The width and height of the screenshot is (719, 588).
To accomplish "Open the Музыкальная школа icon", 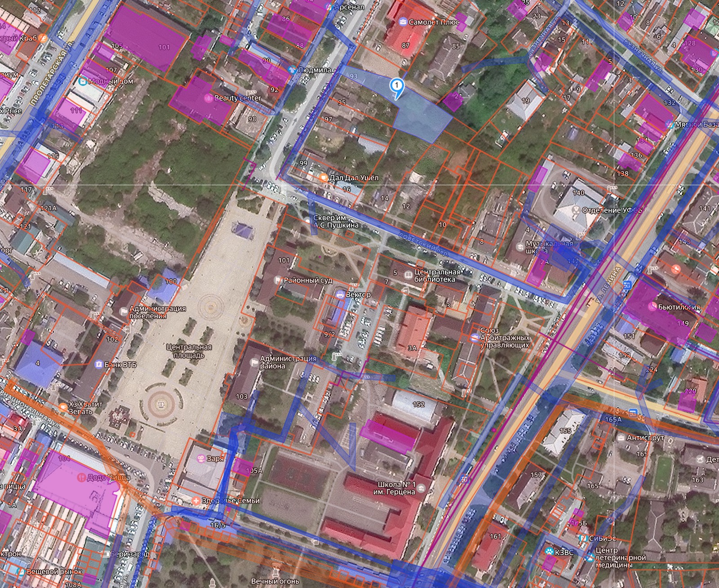I will pos(520,247).
